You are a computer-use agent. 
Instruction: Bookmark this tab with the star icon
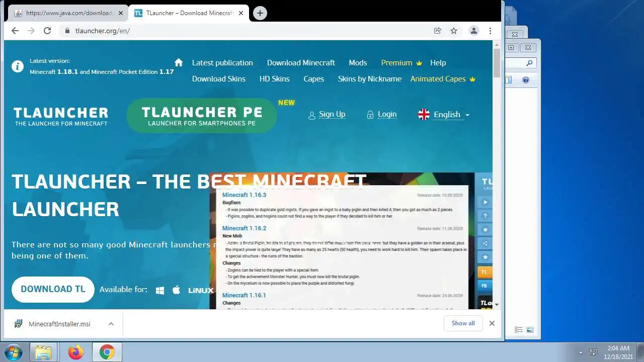pos(454,31)
